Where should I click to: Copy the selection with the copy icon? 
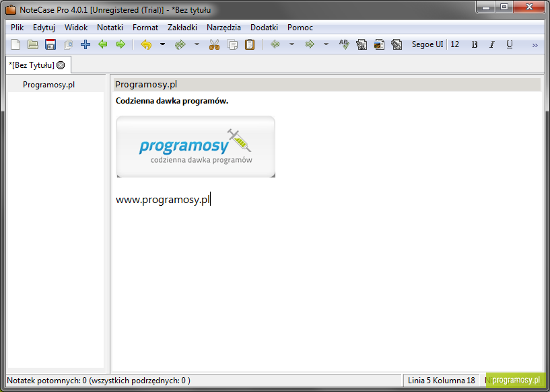pos(232,44)
